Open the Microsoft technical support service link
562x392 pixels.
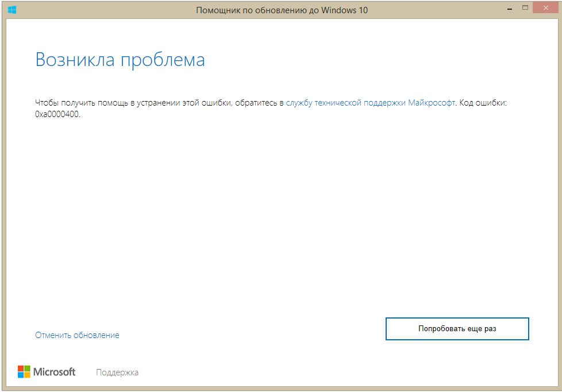click(371, 103)
